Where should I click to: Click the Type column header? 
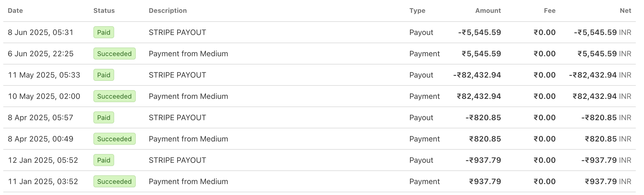[417, 11]
